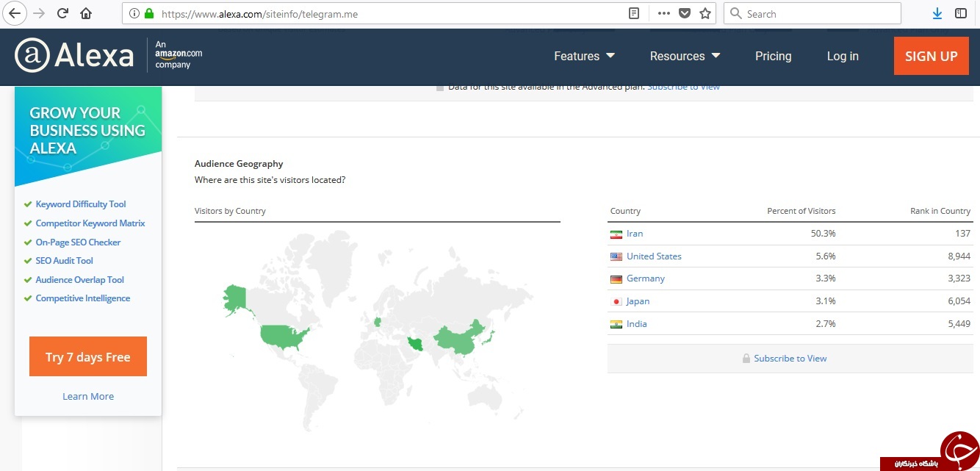Image resolution: width=980 pixels, height=471 pixels.
Task: Open SEO Audit Tool link
Action: 65,261
